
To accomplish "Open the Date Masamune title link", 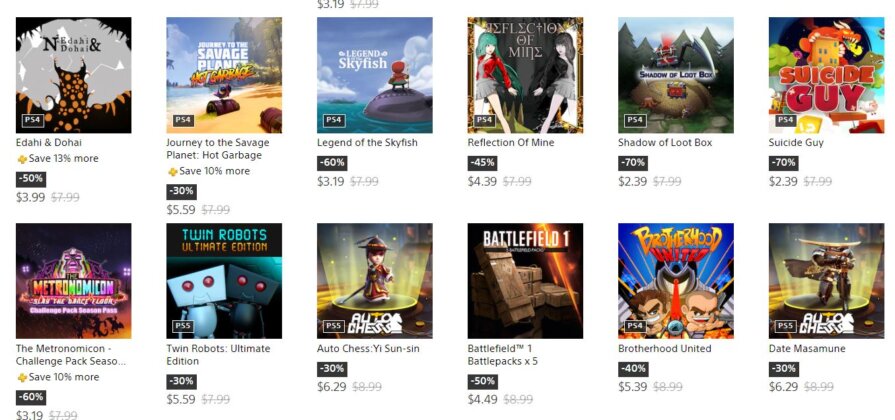I will coord(807,349).
